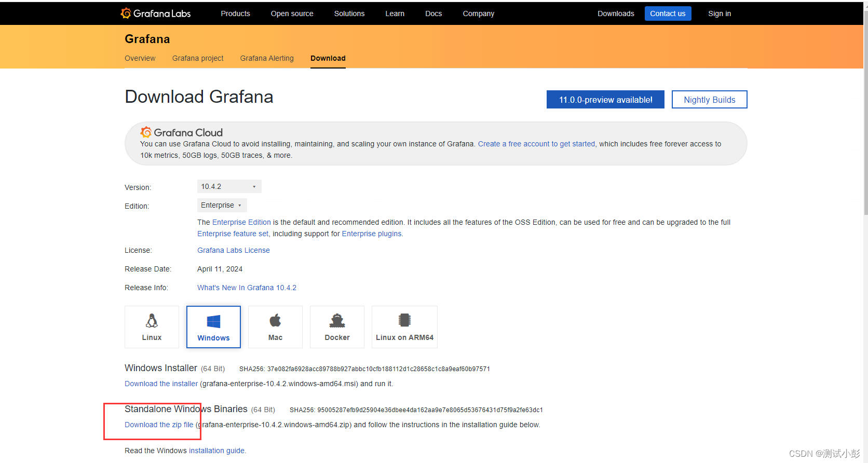Click the Grafana page title in banner

point(147,39)
